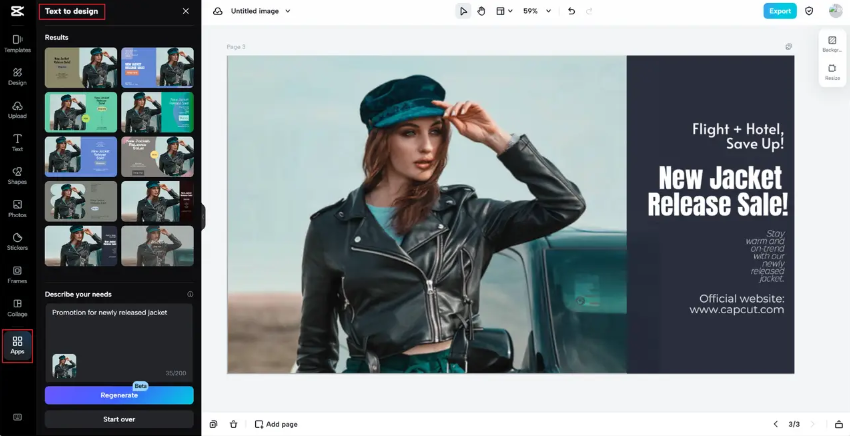This screenshot has height=436, width=850.
Task: Click the redo arrow
Action: (589, 11)
